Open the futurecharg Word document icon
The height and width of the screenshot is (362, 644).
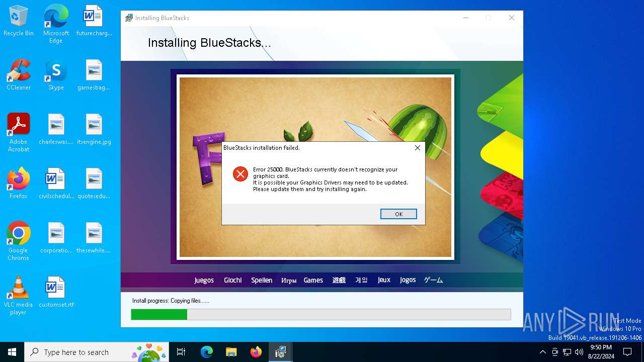coord(94,21)
